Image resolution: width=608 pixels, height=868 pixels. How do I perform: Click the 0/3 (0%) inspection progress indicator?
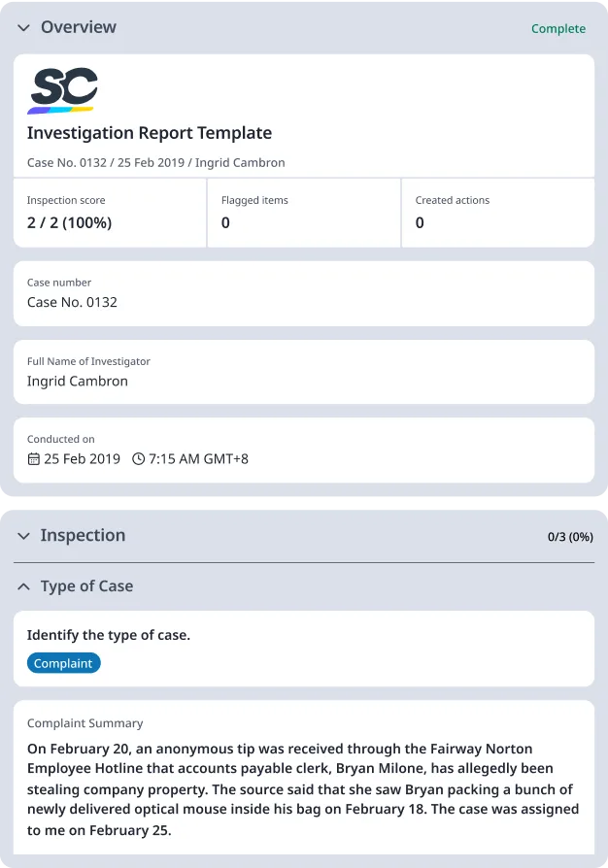pyautogui.click(x=570, y=536)
